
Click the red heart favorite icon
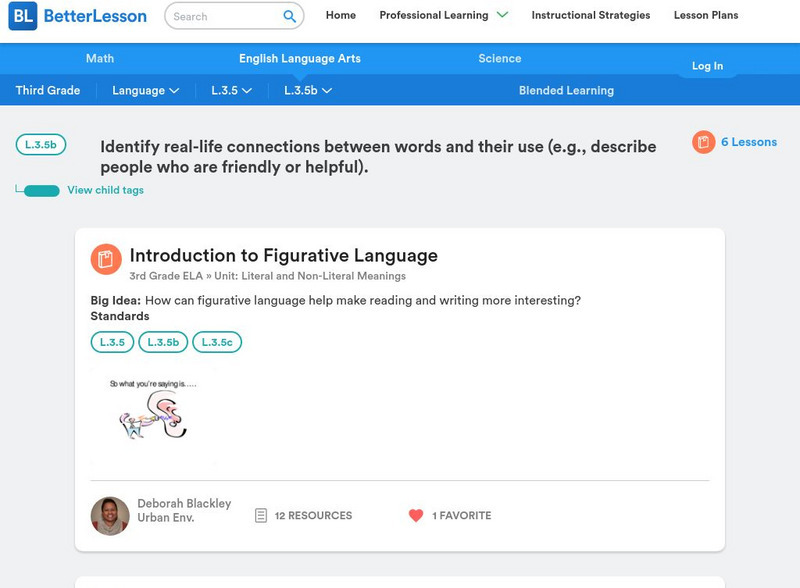tap(416, 516)
